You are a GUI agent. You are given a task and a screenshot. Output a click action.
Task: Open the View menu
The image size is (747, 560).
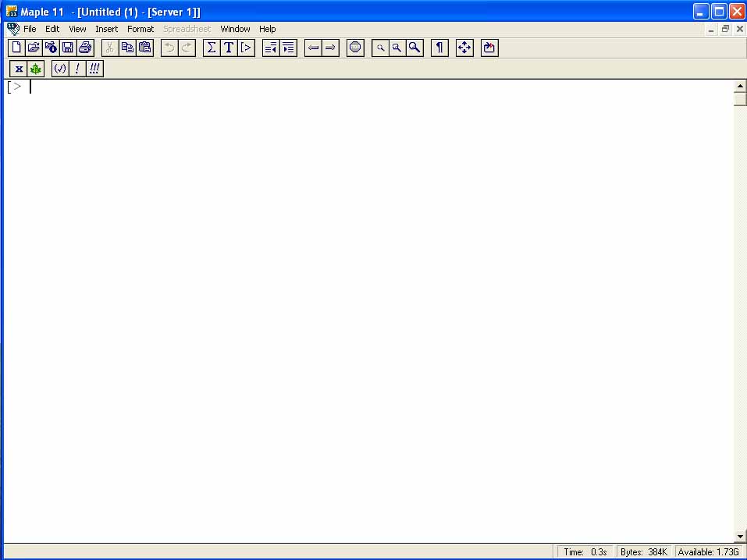77,29
